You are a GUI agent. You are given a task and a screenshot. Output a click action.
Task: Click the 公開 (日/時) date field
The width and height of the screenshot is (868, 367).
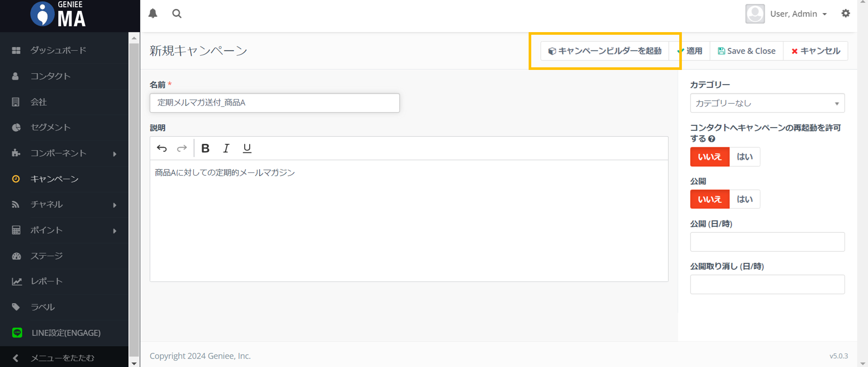point(767,242)
